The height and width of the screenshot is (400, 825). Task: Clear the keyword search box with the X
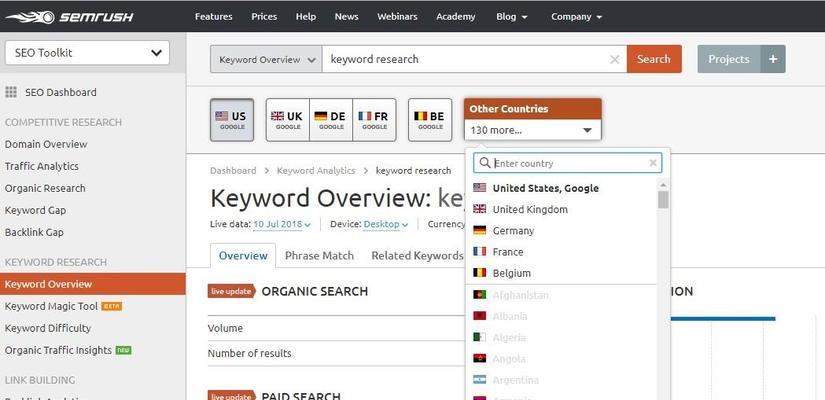tap(614, 59)
